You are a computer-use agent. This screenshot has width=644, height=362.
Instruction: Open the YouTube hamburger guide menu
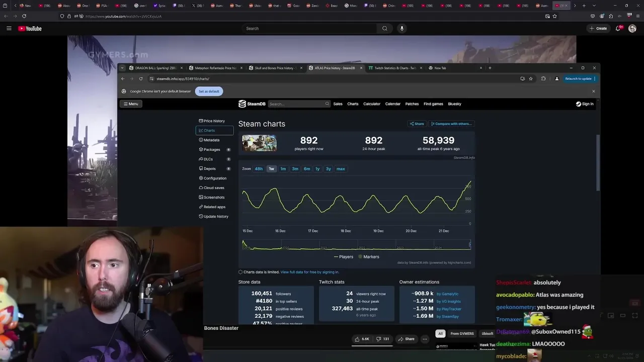pyautogui.click(x=9, y=29)
